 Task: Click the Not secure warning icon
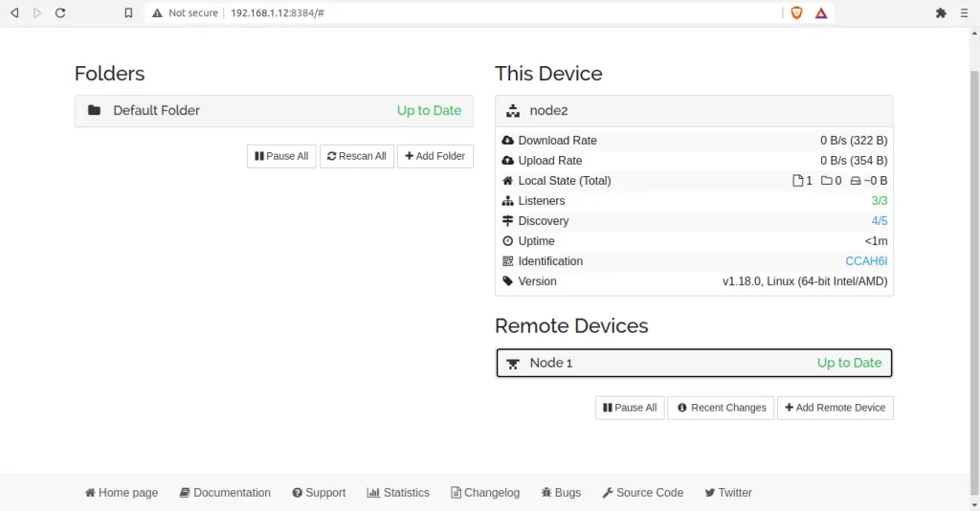(x=157, y=12)
